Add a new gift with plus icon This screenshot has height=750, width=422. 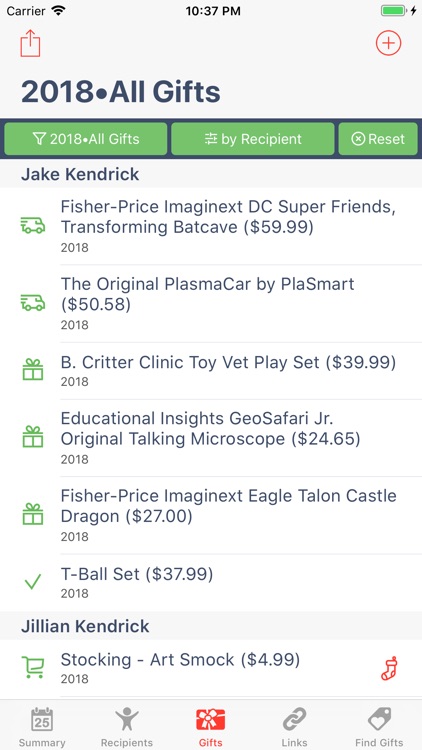click(x=388, y=43)
